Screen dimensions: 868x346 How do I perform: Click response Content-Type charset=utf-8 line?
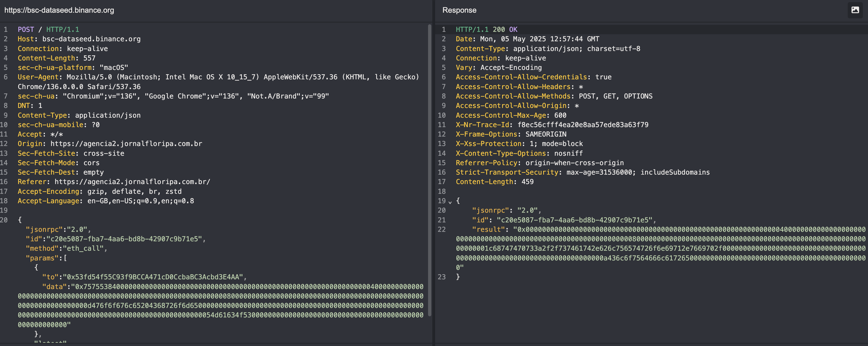click(x=548, y=49)
